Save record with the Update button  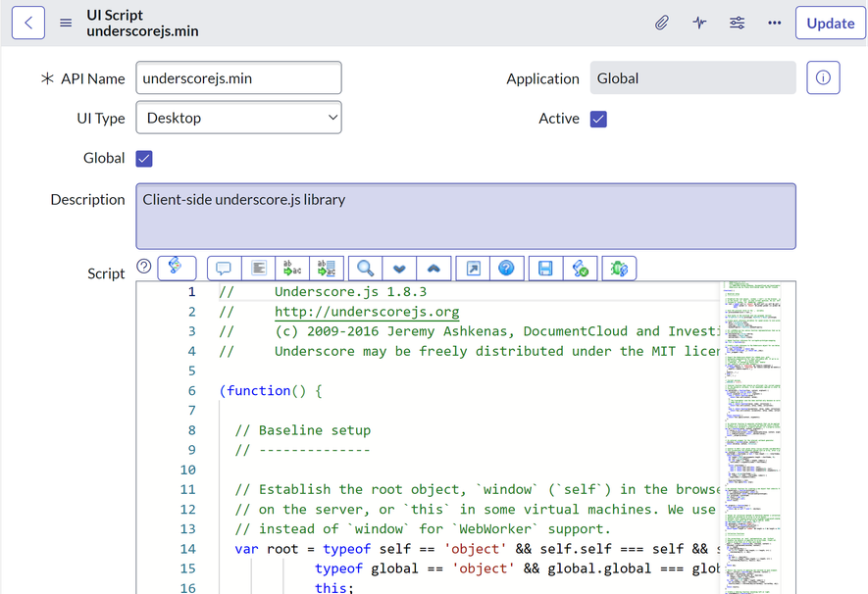pyautogui.click(x=831, y=23)
